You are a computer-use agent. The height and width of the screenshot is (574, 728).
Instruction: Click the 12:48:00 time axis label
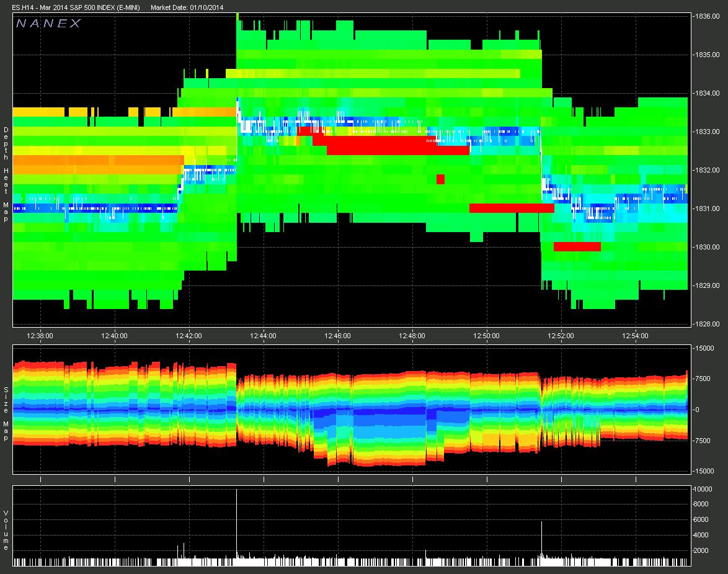point(412,336)
